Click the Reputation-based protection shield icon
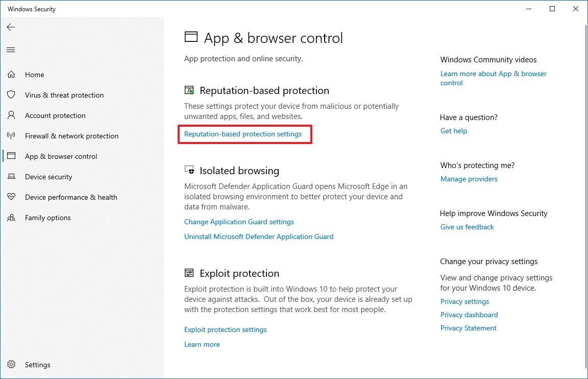Screen dimensions: 588x379 click(189, 90)
